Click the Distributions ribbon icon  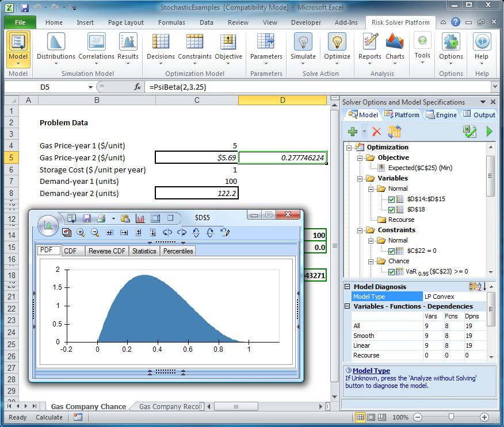[56, 46]
